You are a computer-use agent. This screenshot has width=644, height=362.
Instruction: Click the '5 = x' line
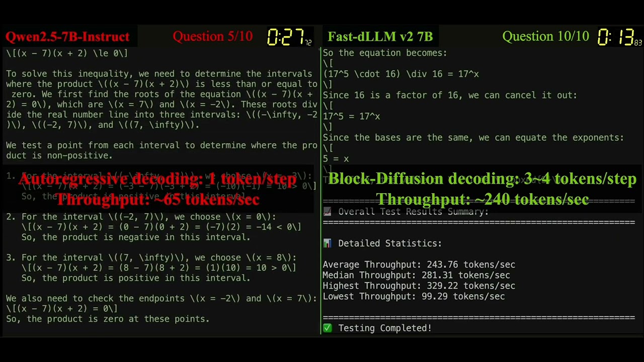pos(336,158)
